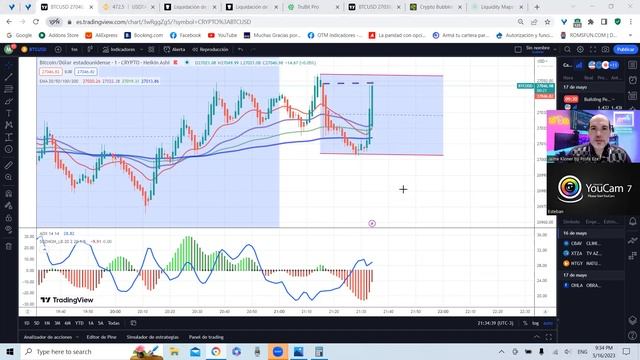Undo last chart action

tap(240, 49)
